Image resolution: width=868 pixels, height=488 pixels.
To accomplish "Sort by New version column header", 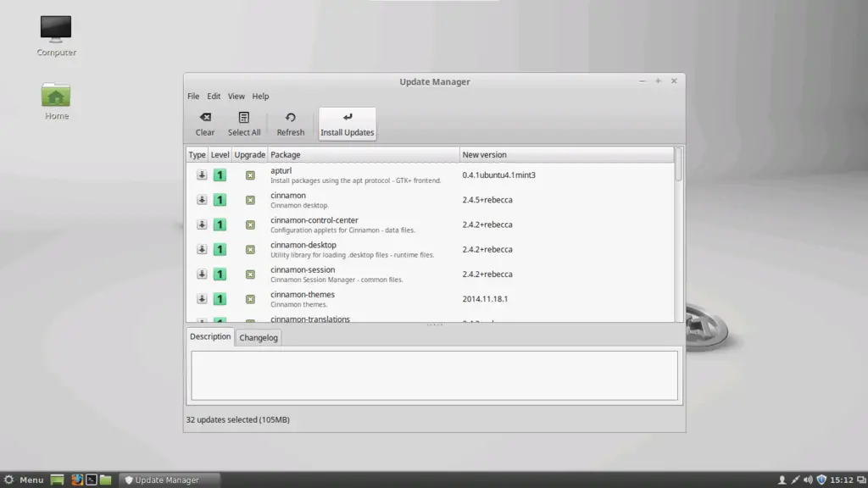I will click(x=566, y=155).
